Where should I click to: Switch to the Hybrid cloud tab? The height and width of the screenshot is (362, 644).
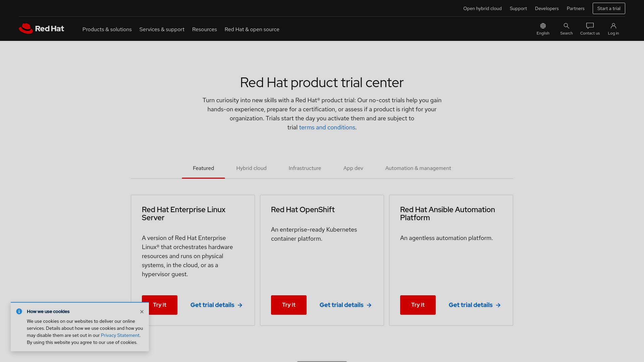pyautogui.click(x=251, y=168)
